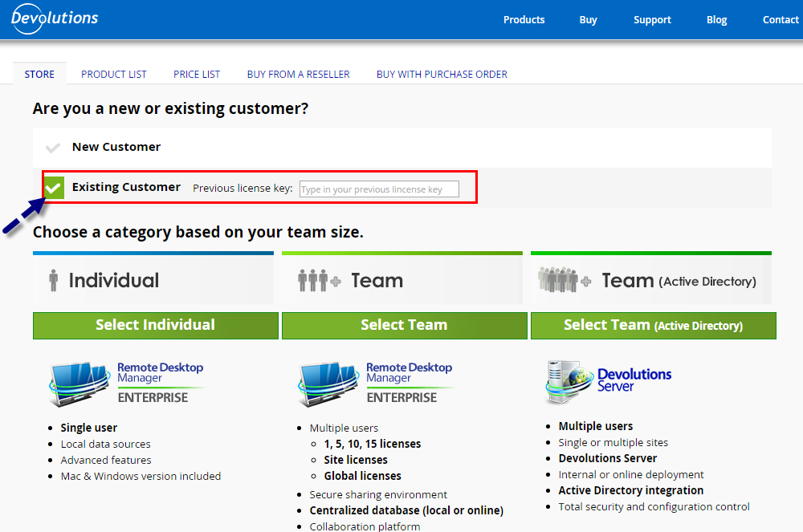Open the Support menu in header
The width and height of the screenshot is (803, 532).
pyautogui.click(x=652, y=20)
